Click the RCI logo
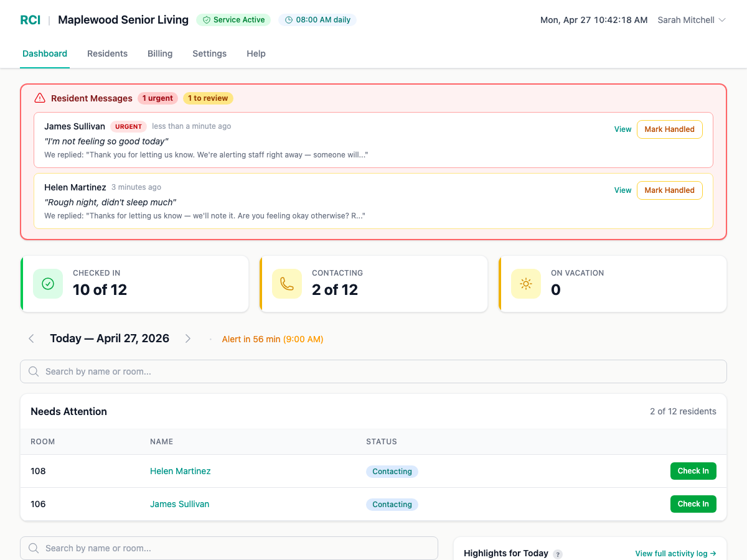This screenshot has width=747, height=560. coord(31,20)
